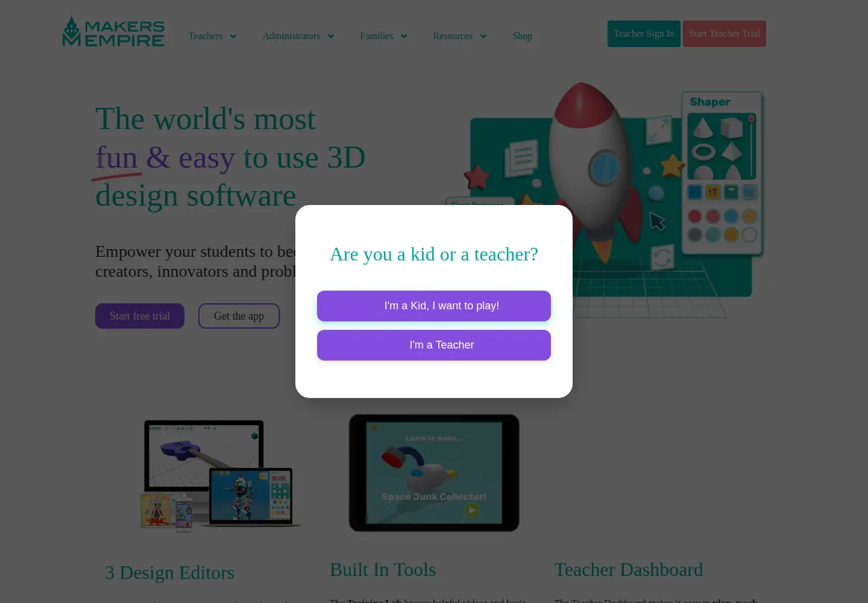Image resolution: width=868 pixels, height=603 pixels.
Task: Open the Families menu item
Action: 376,36
